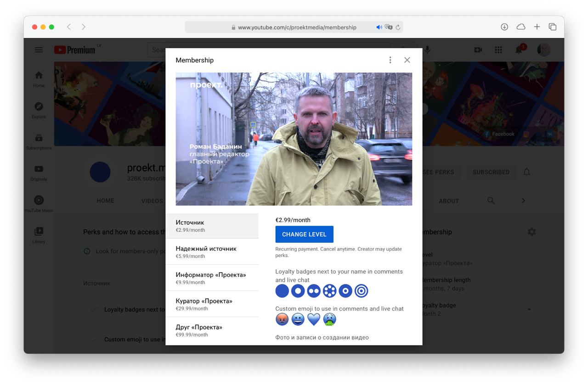Image resolution: width=588 pixels, height=385 pixels.
Task: Select the Куратор «Проекта» level
Action: tap(212, 304)
